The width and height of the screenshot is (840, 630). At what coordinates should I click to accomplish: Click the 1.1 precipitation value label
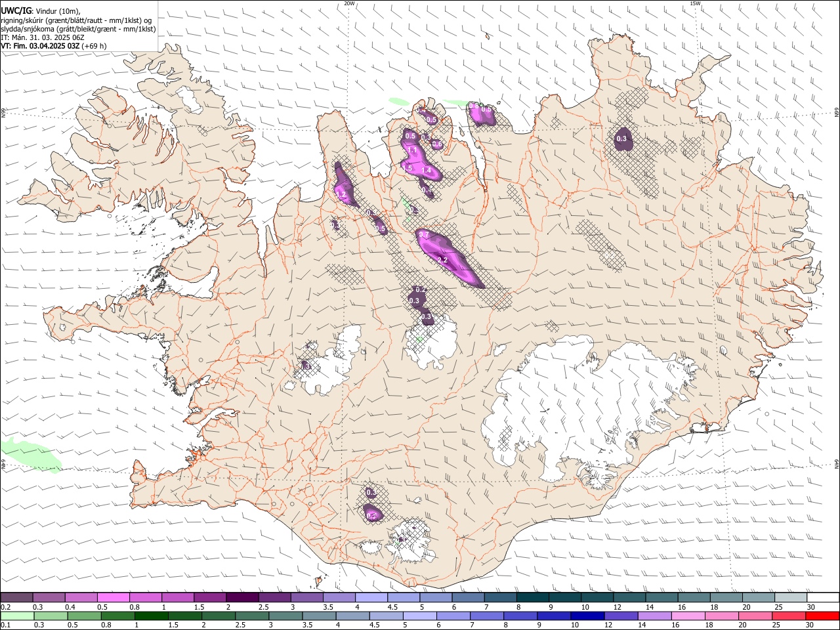point(413,151)
